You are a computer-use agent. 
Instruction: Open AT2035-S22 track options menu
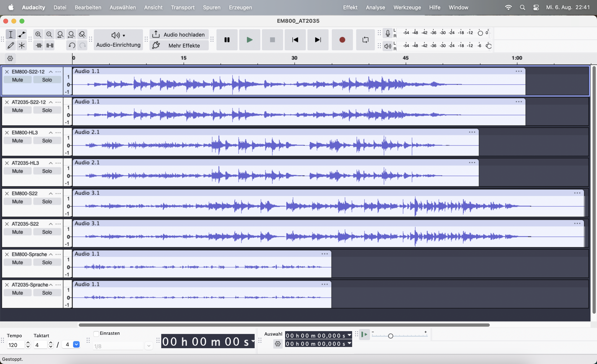point(58,224)
